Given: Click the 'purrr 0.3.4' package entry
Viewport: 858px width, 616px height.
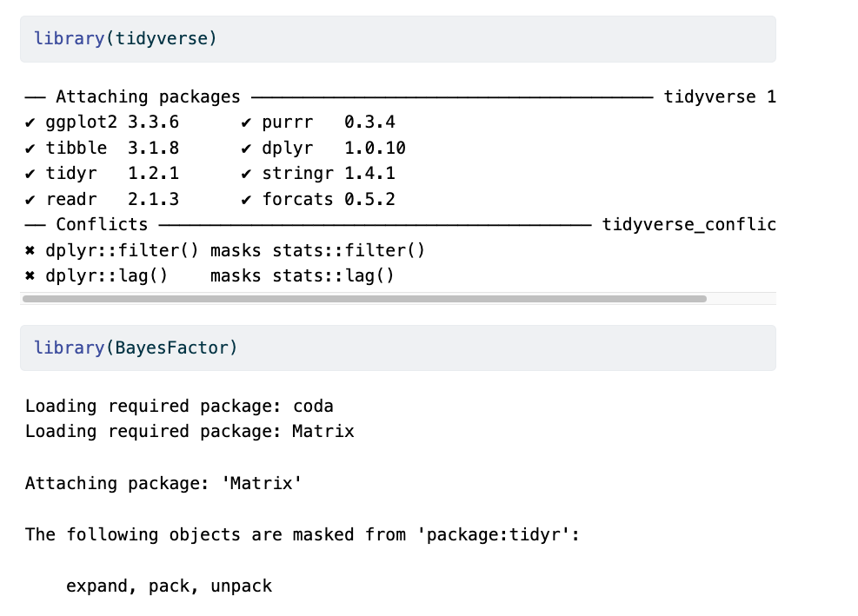Looking at the screenshot, I should pos(329,122).
